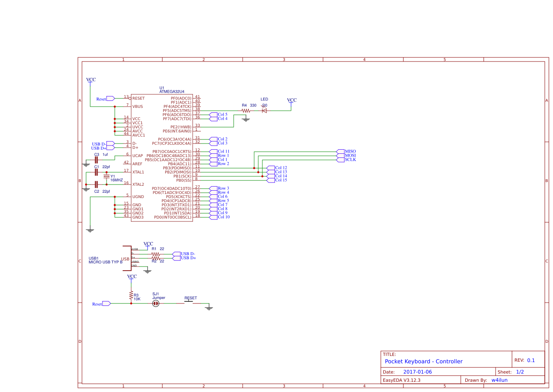
Task: Click the UGND pin label
Action: [x=138, y=197]
